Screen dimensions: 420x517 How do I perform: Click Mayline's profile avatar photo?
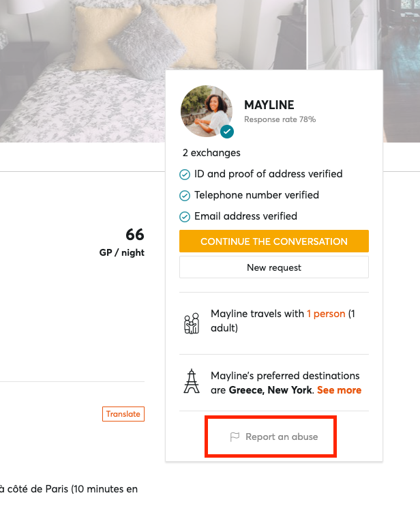[206, 110]
